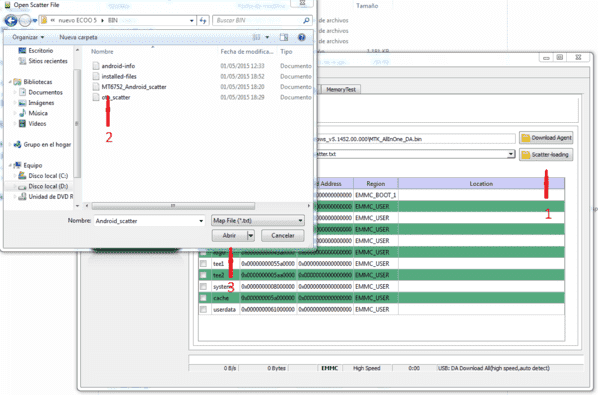Select the Bibliotecas node
This screenshot has width=598, height=395.
point(37,82)
